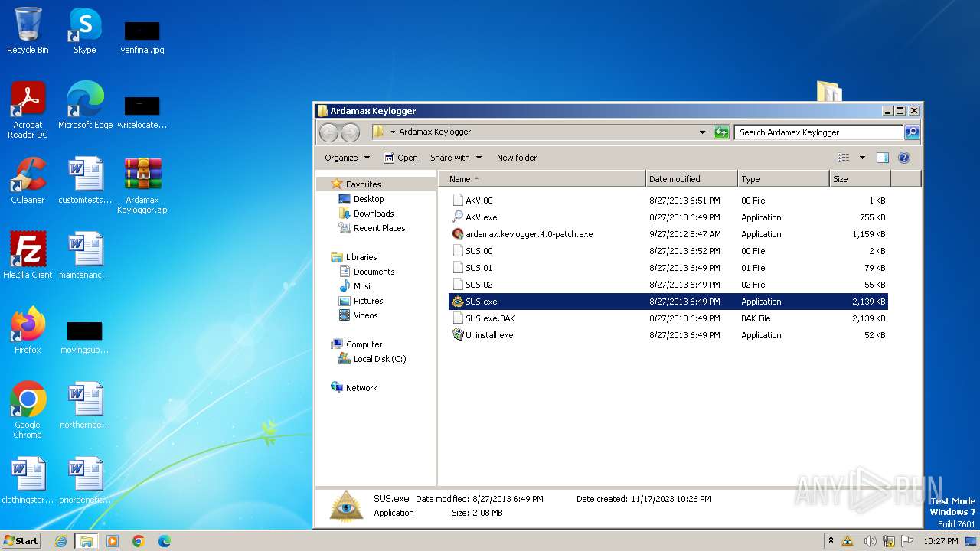Sort by Date modified column
980x551 pixels.
pyautogui.click(x=691, y=179)
